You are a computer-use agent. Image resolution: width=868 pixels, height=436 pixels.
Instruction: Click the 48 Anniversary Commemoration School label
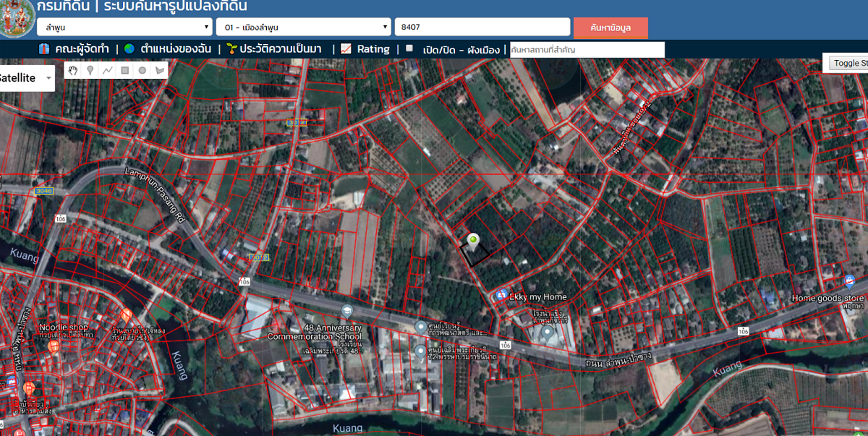[x=314, y=332]
